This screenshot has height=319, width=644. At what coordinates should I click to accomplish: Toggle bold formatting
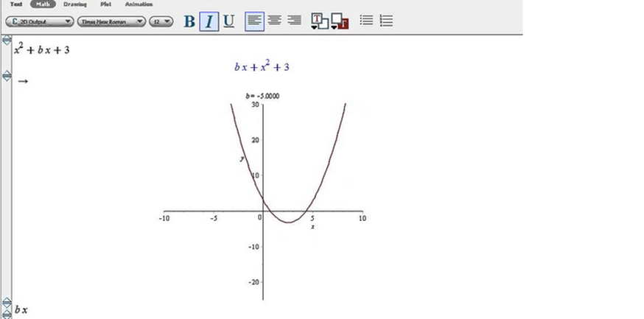pos(189,21)
